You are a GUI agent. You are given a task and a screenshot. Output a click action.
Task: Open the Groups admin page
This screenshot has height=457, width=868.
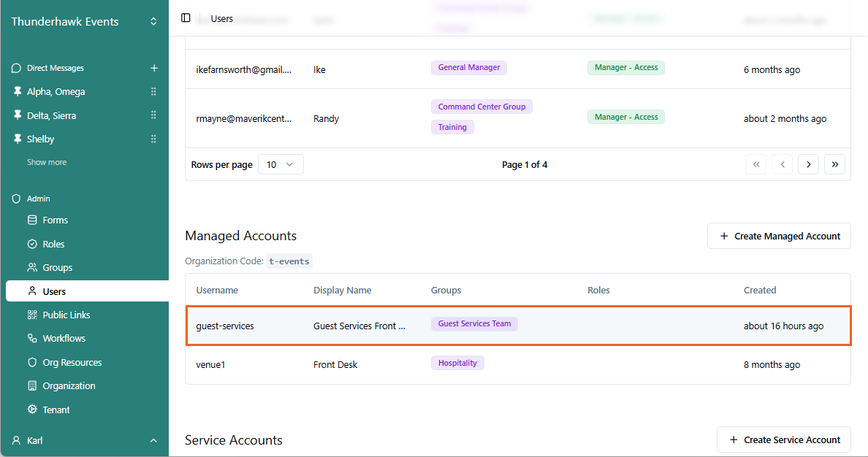(x=57, y=267)
